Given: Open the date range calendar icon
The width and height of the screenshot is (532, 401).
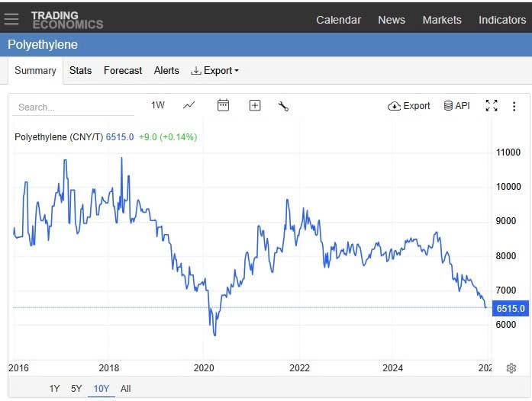Looking at the screenshot, I should click(x=223, y=105).
